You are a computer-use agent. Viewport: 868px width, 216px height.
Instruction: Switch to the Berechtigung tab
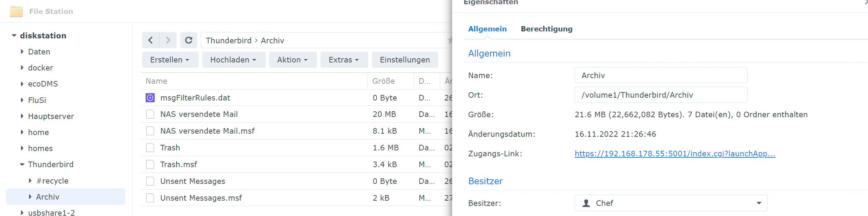pos(546,29)
